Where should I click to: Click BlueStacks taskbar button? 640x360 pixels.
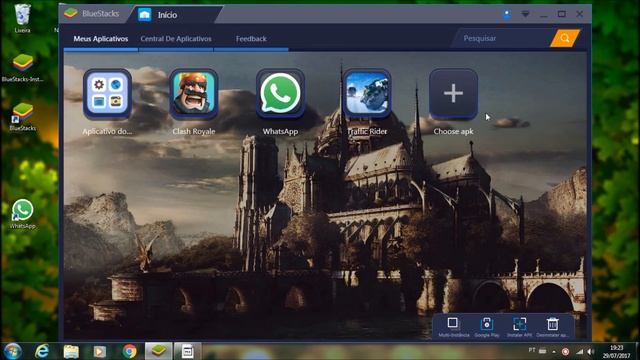(158, 351)
